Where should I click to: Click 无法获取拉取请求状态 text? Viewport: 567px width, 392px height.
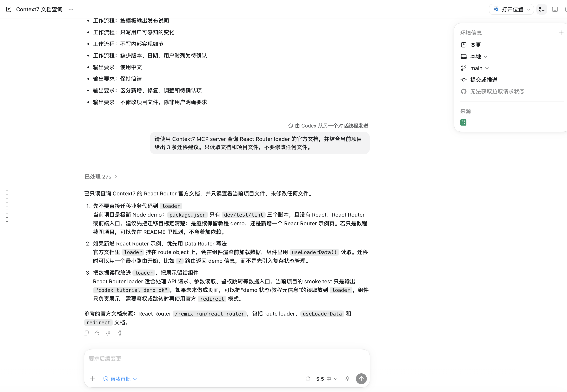[x=497, y=91]
